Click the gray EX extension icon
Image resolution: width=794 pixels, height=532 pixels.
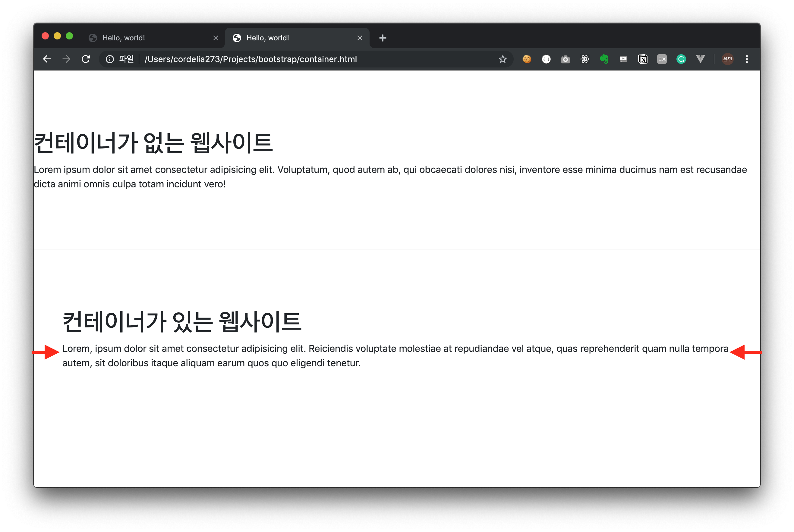pyautogui.click(x=662, y=59)
